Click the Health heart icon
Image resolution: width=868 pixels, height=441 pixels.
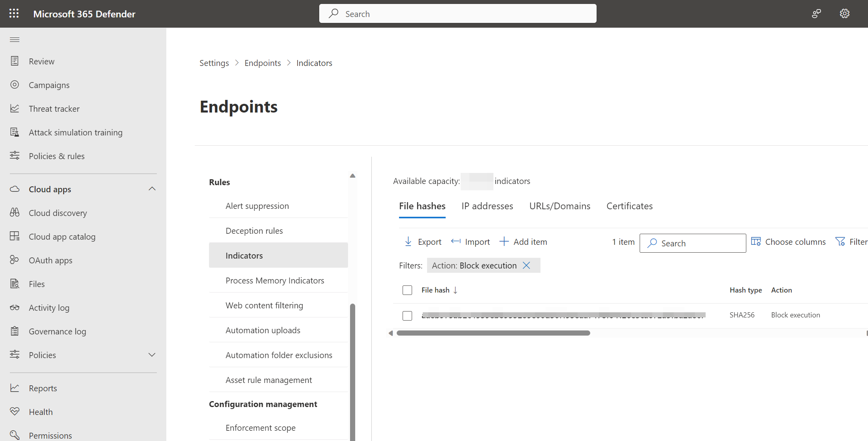[15, 411]
